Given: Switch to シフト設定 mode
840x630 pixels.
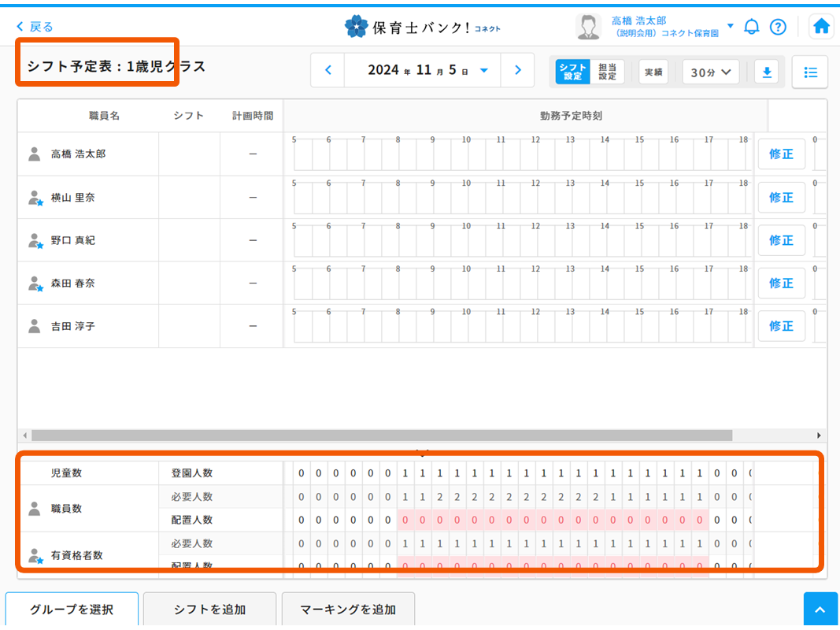Looking at the screenshot, I should pyautogui.click(x=572, y=72).
